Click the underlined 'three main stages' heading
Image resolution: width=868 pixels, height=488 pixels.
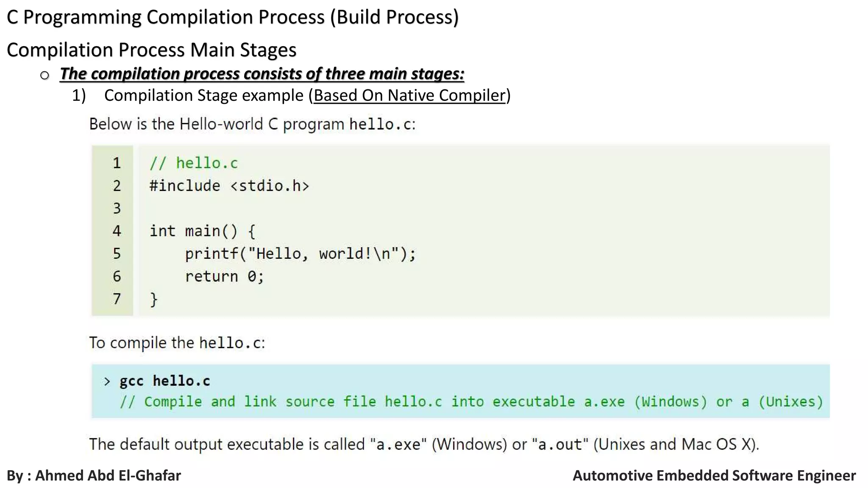point(262,74)
